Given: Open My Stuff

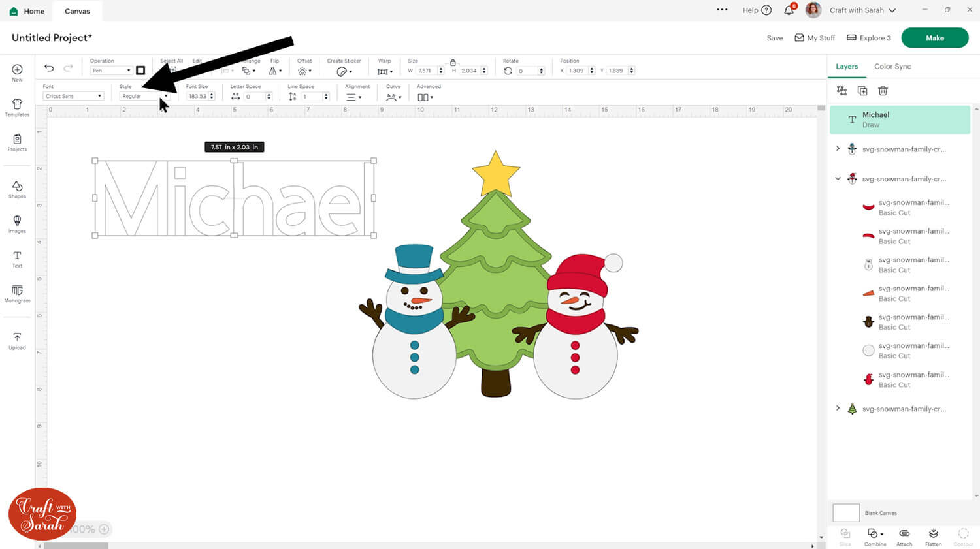Looking at the screenshot, I should (815, 38).
